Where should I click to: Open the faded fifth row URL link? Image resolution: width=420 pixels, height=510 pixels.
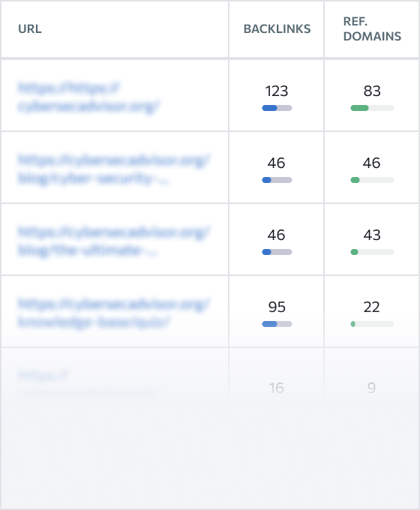87,385
